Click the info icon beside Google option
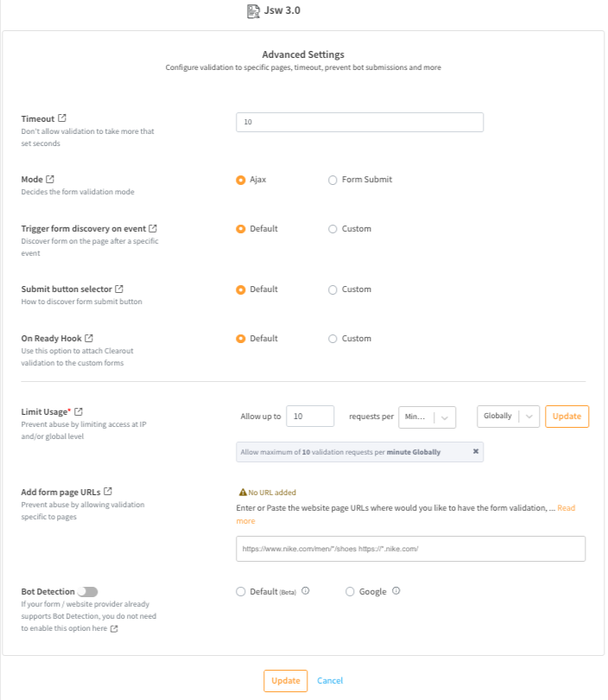 click(396, 590)
